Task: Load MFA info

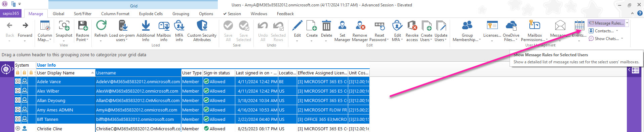Action: click(x=179, y=31)
